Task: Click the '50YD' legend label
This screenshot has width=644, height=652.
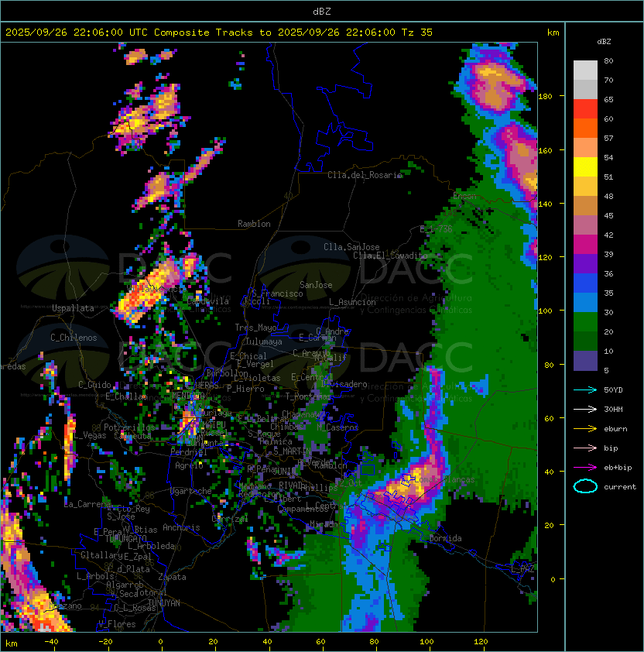Action: tap(613, 390)
